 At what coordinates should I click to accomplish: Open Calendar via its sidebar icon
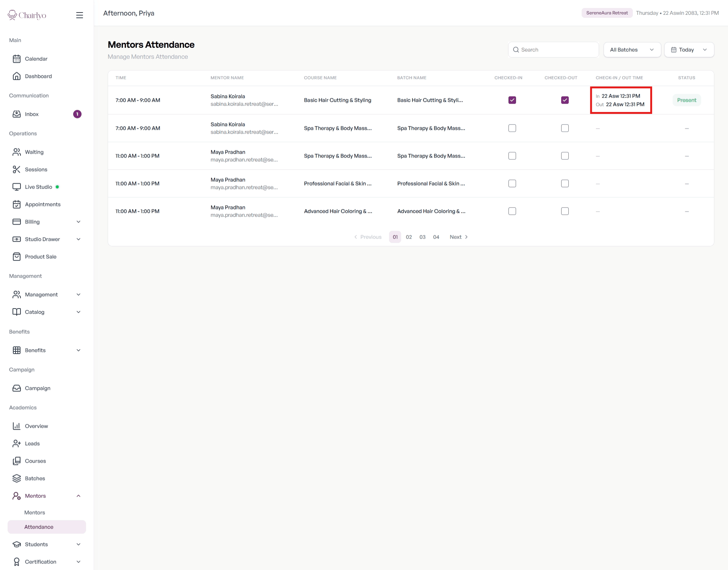click(17, 59)
